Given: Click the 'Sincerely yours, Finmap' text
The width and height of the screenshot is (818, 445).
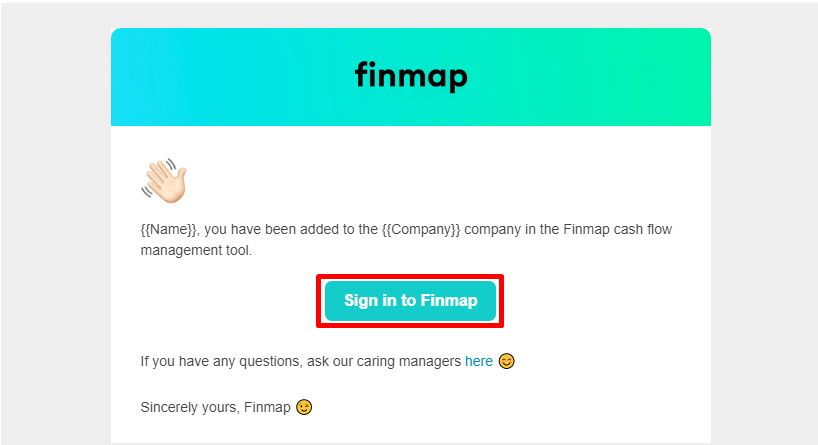Looking at the screenshot, I should coord(215,407).
